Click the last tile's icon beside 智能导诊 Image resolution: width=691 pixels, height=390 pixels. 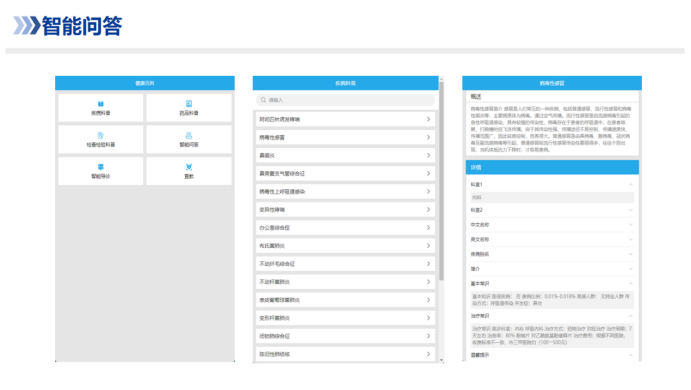point(189,167)
